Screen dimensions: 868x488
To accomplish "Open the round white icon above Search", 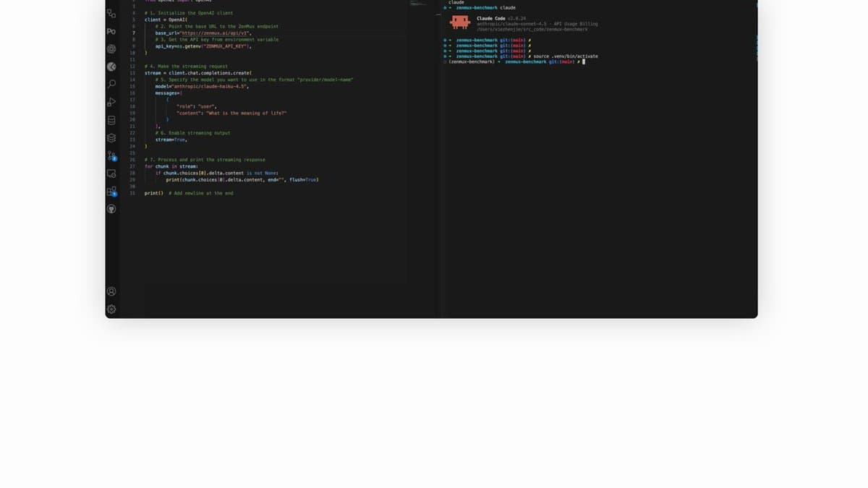I will 111,67.
